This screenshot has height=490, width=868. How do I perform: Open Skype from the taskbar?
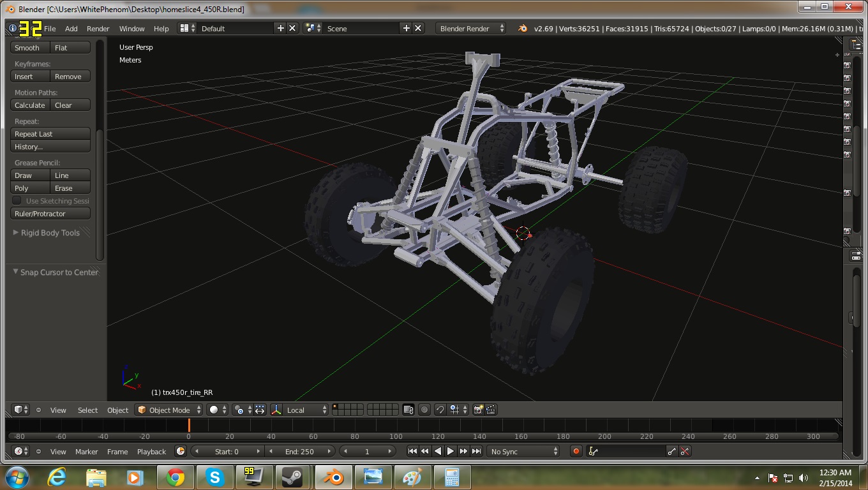point(214,477)
